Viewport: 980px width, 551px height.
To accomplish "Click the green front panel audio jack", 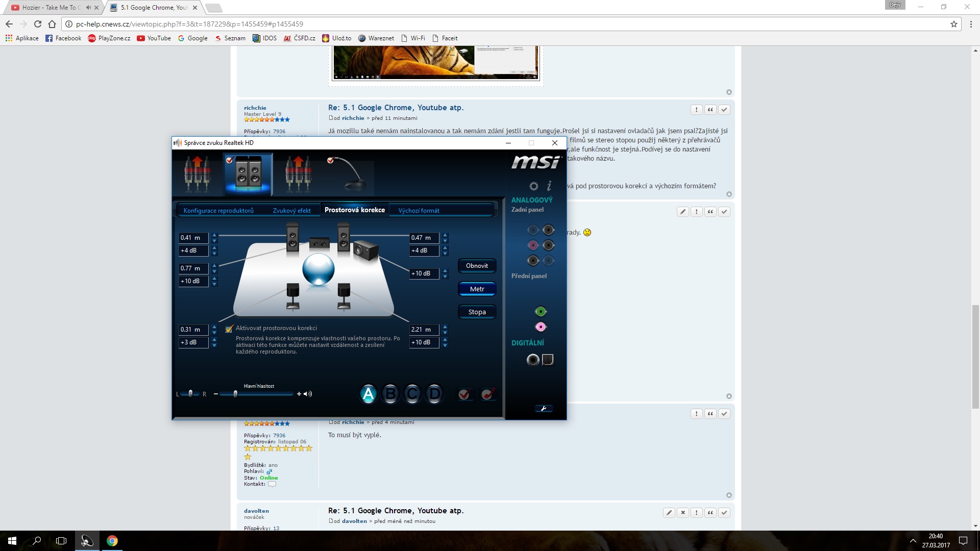I will (x=541, y=312).
